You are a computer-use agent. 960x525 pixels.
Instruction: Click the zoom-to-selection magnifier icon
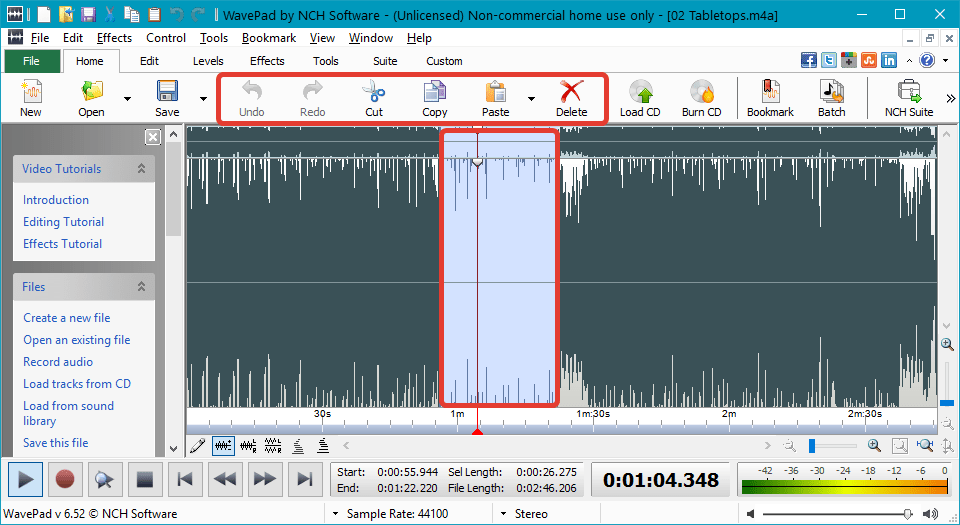(x=924, y=446)
